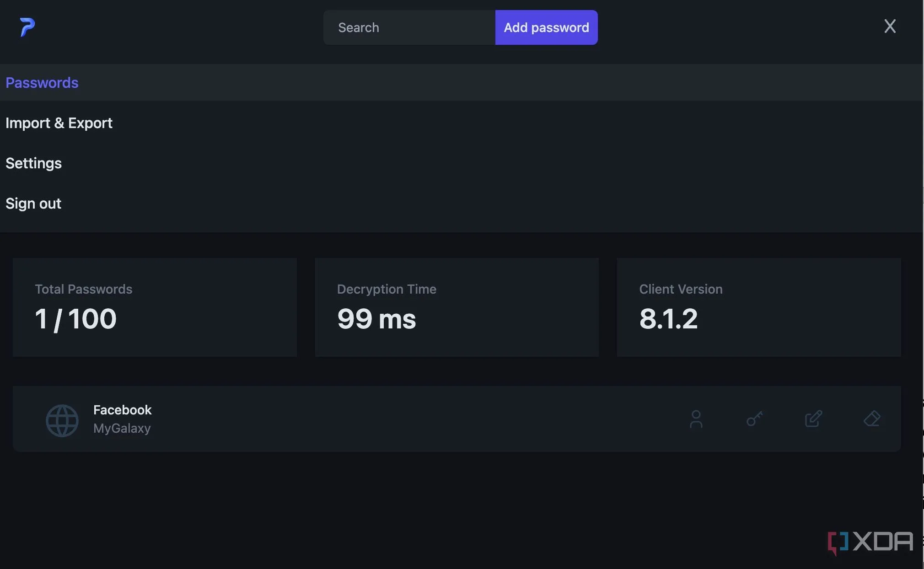The width and height of the screenshot is (924, 569).
Task: Copy password using the key icon
Action: (x=754, y=419)
